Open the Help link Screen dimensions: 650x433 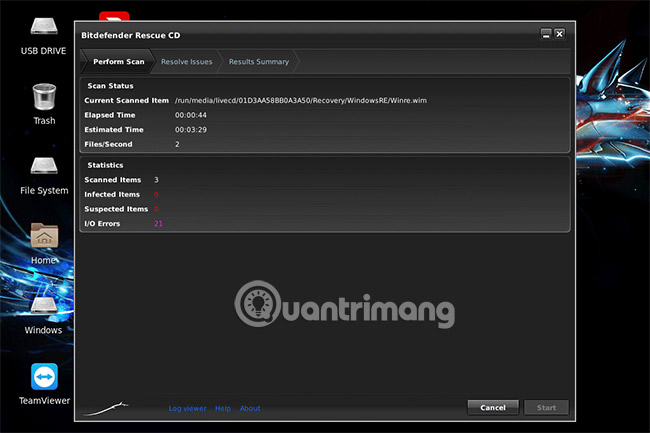point(223,409)
